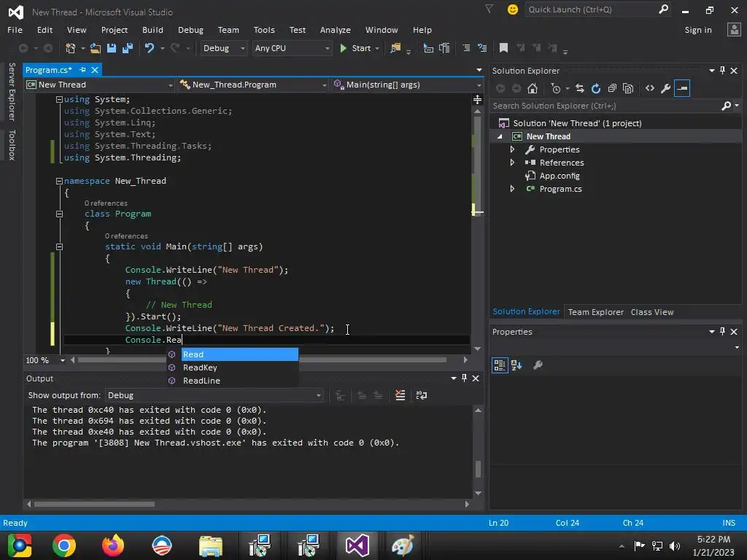
Task: Click the Quick Launch search icon
Action: [663, 9]
